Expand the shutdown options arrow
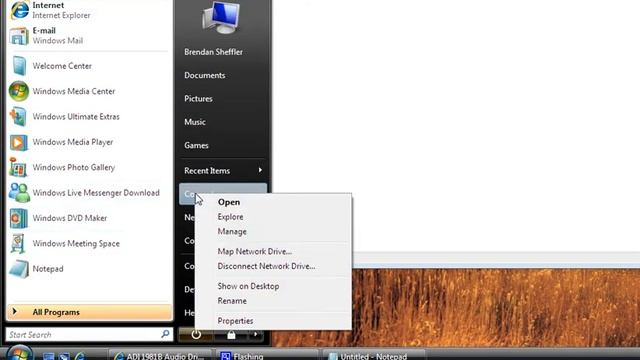The width and height of the screenshot is (640, 360). point(256,335)
